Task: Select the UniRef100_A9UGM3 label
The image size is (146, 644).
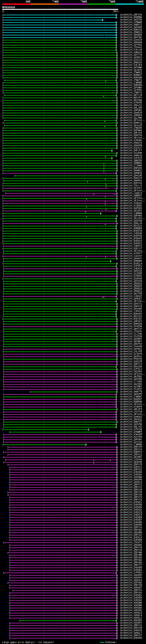Action: click(x=131, y=575)
